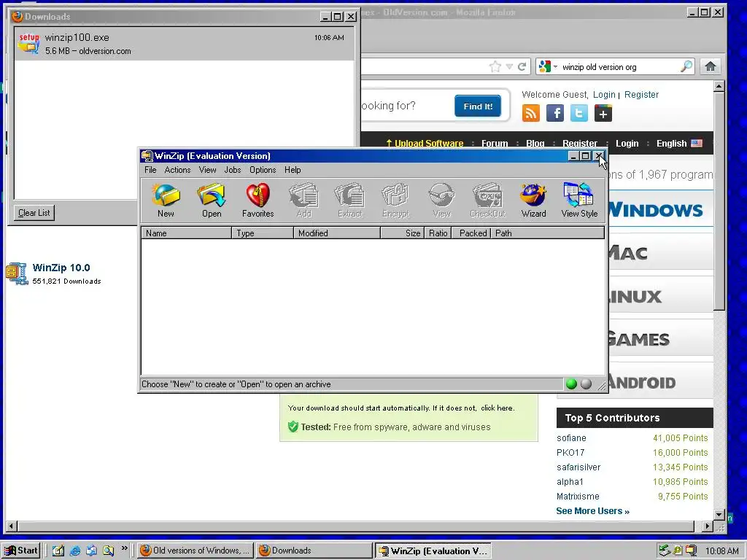
Task: Click the Firefox search input field
Action: pos(619,67)
